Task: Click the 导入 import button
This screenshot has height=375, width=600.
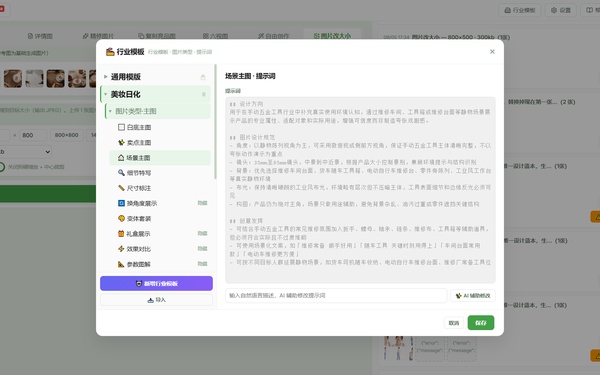Action: (x=157, y=300)
